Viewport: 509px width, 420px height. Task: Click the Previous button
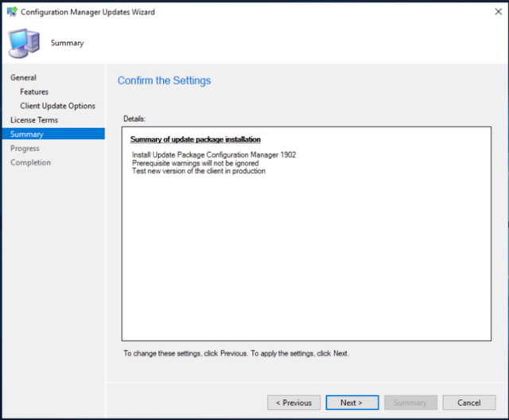tap(293, 402)
